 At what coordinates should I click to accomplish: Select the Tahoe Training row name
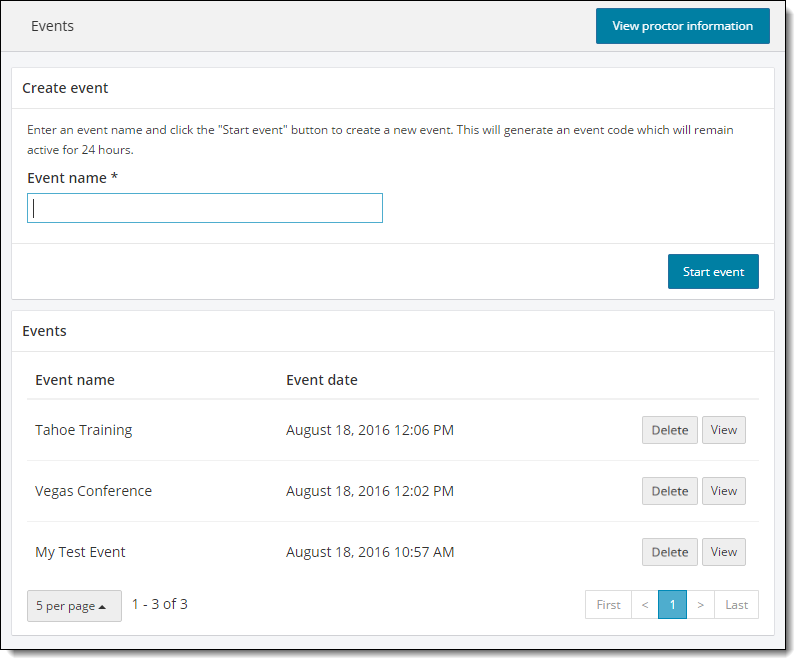coord(84,430)
